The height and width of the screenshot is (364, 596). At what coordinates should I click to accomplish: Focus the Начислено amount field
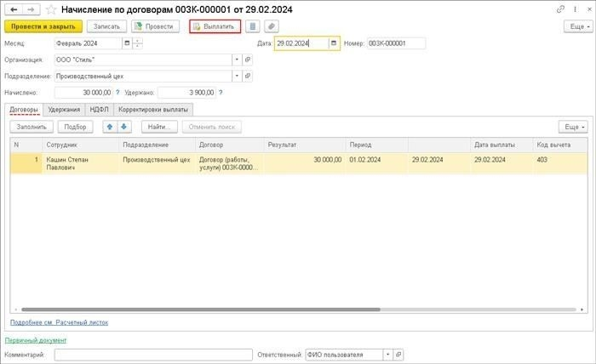(x=83, y=92)
